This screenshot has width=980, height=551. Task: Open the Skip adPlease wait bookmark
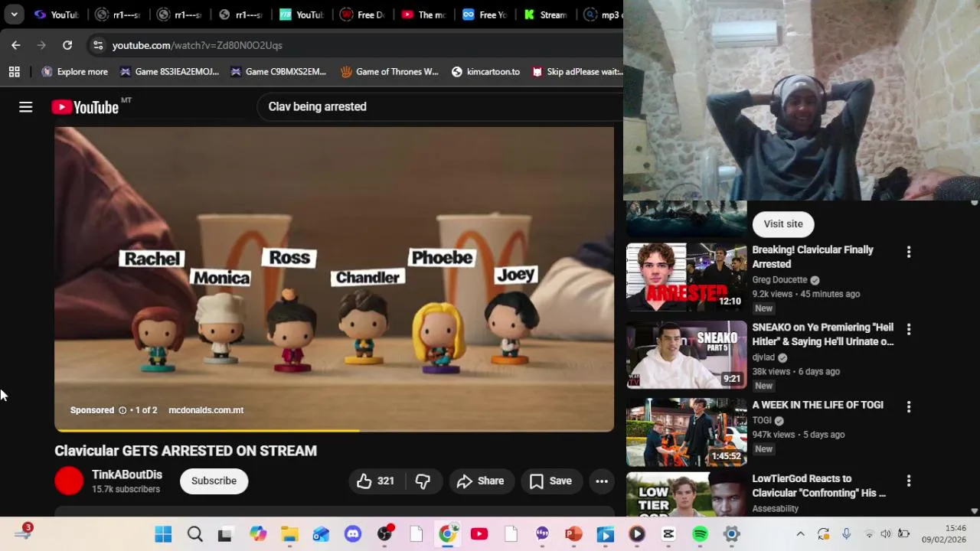tap(577, 72)
